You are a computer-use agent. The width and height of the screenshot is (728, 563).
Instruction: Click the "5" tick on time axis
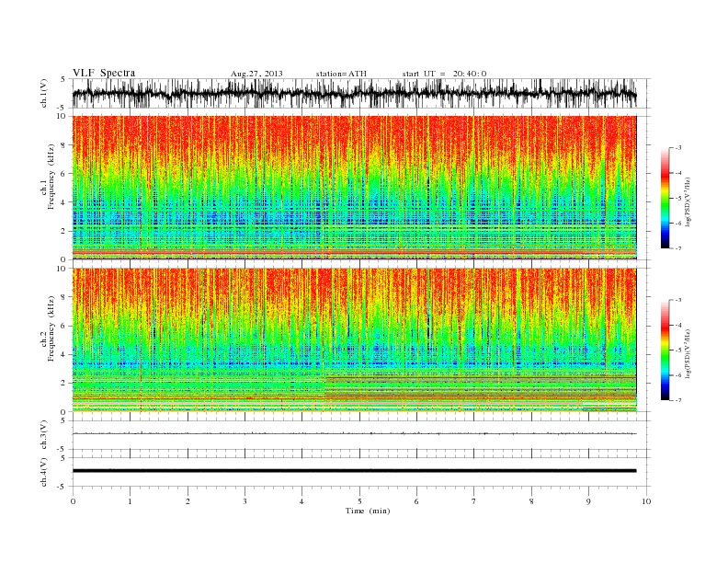359,501
